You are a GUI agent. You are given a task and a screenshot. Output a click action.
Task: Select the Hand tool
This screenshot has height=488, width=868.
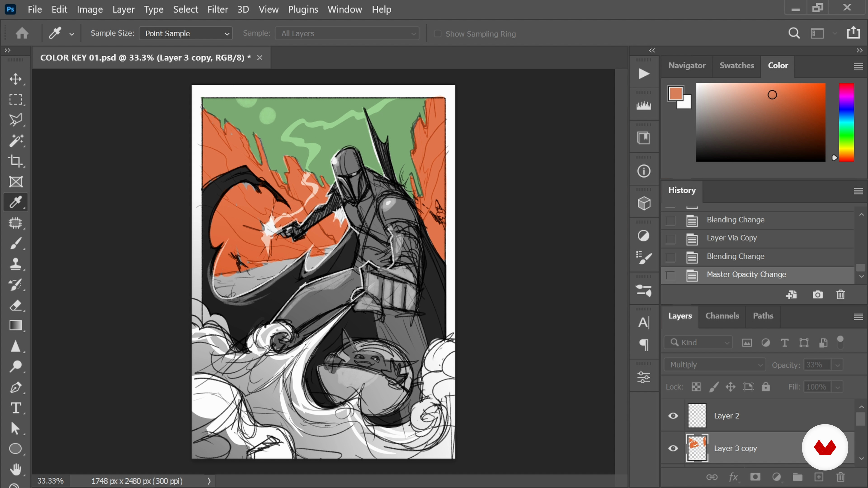(x=16, y=469)
